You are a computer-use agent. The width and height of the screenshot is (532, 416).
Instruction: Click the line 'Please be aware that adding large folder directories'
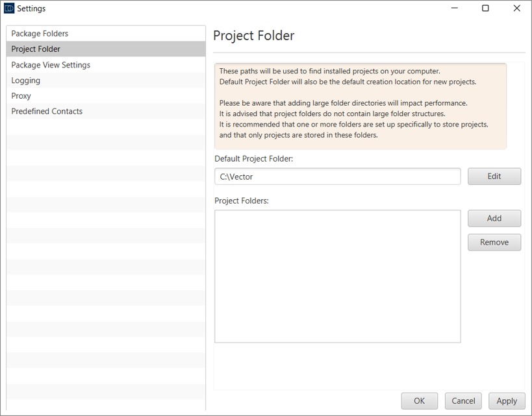pyautogui.click(x=344, y=103)
